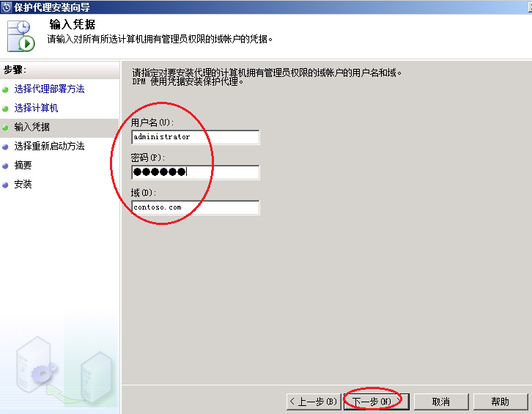Click the 下一步(N) next button
The image size is (532, 414).
(376, 402)
